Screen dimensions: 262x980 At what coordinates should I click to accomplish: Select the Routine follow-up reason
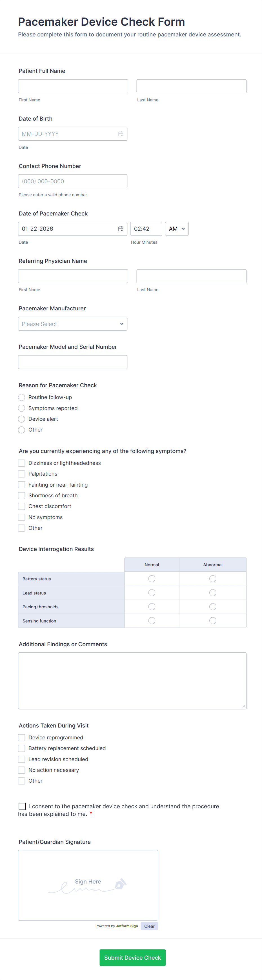click(22, 397)
